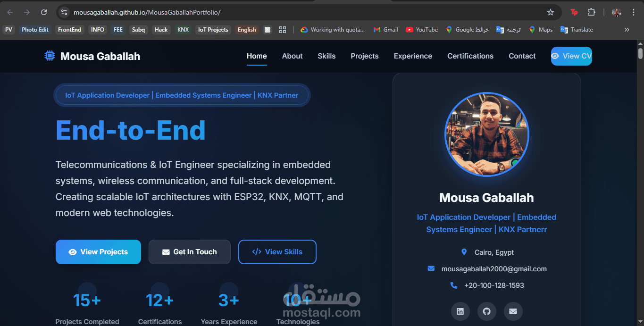Click the View Projects button
Screen dimensions: 644x326
[x=98, y=252]
